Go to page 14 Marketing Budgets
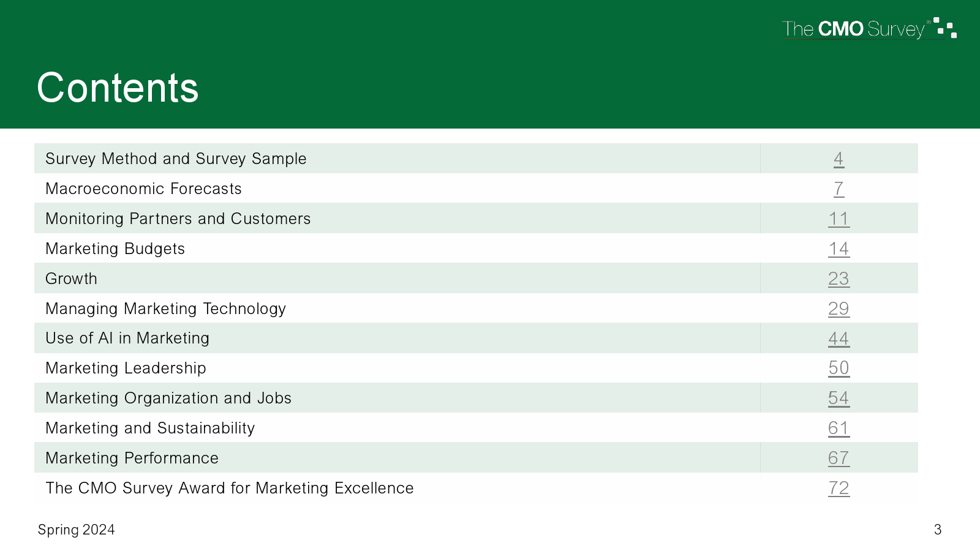Image resolution: width=980 pixels, height=551 pixels. coord(839,249)
